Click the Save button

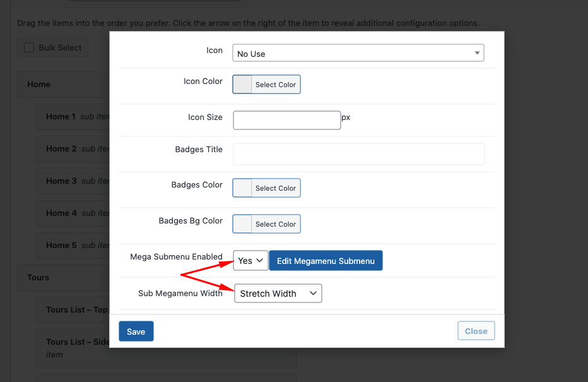pyautogui.click(x=136, y=331)
